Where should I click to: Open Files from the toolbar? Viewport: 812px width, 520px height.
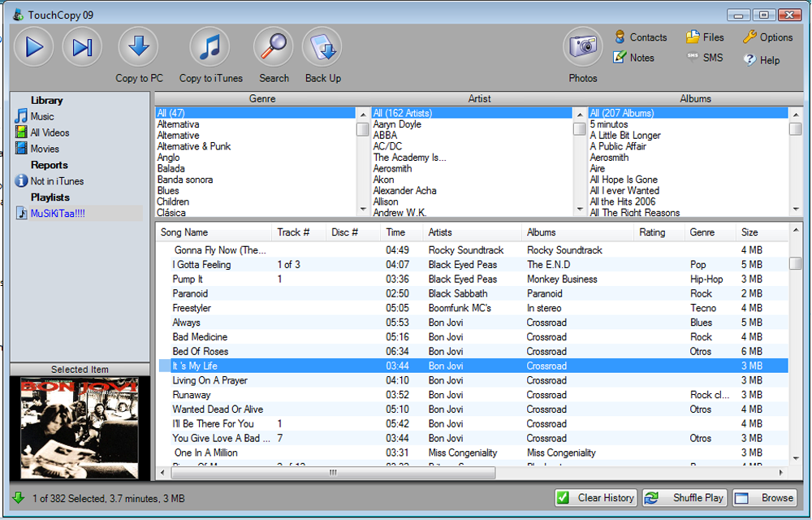[x=705, y=37]
